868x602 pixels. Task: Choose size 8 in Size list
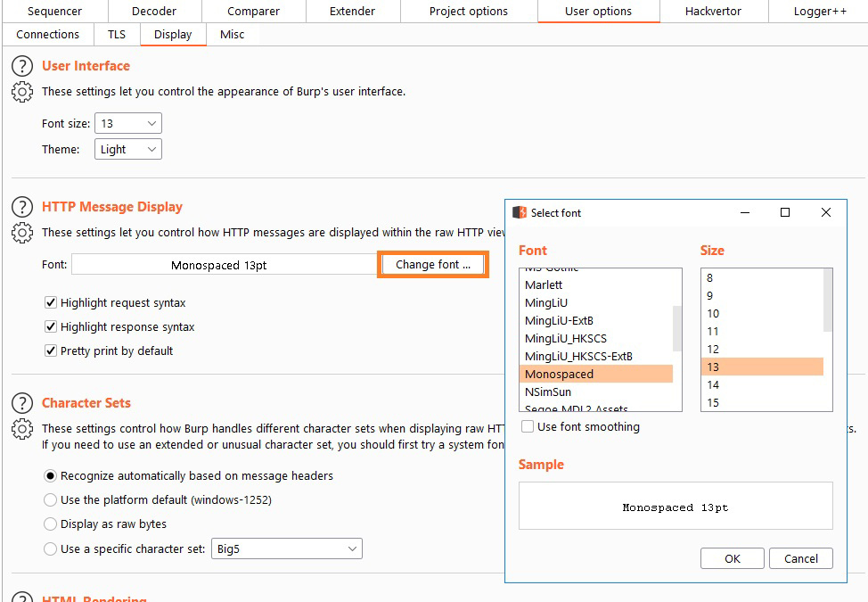coord(762,277)
